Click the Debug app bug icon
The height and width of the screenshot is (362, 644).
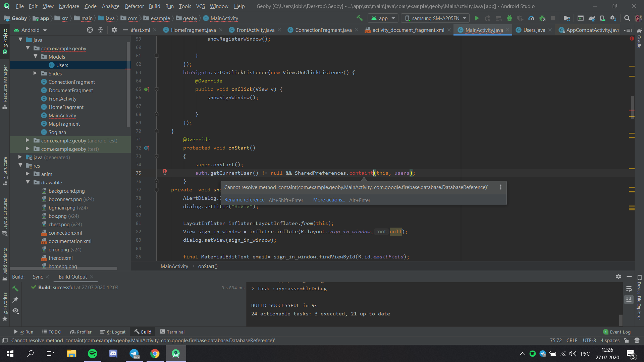(509, 18)
